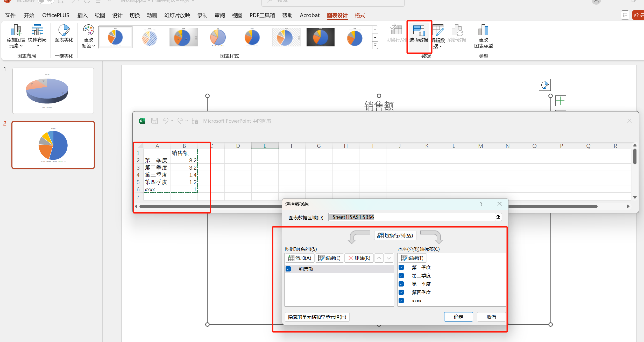Open Quick Layout (快速布局) menu
The width and height of the screenshot is (644, 342).
tap(37, 36)
